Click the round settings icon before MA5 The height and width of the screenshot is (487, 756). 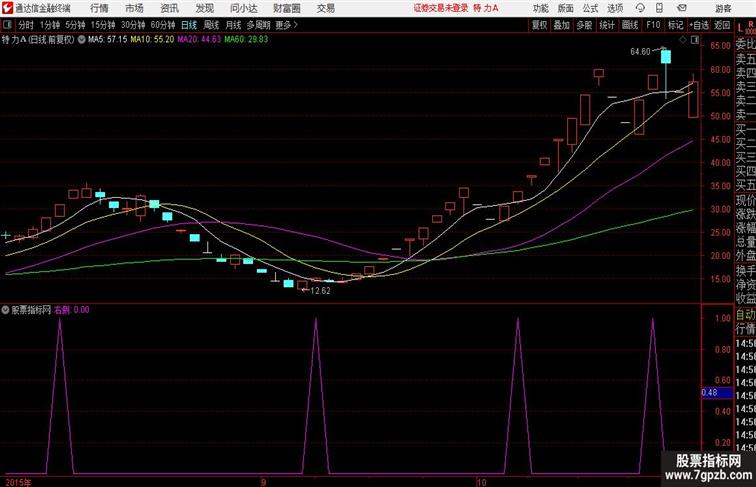pyautogui.click(x=81, y=39)
